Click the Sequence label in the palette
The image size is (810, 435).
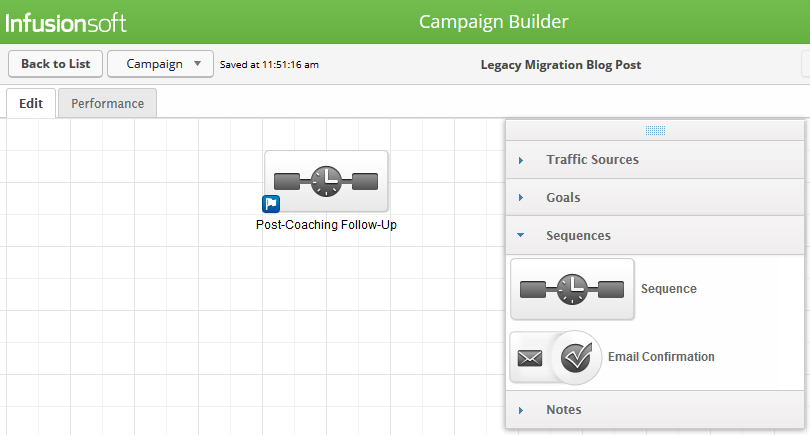(669, 289)
